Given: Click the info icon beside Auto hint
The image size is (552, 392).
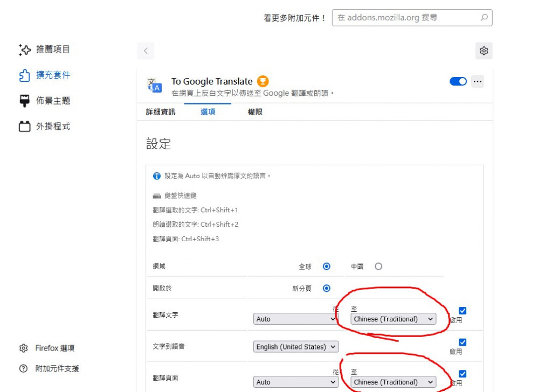Looking at the screenshot, I should pos(157,176).
